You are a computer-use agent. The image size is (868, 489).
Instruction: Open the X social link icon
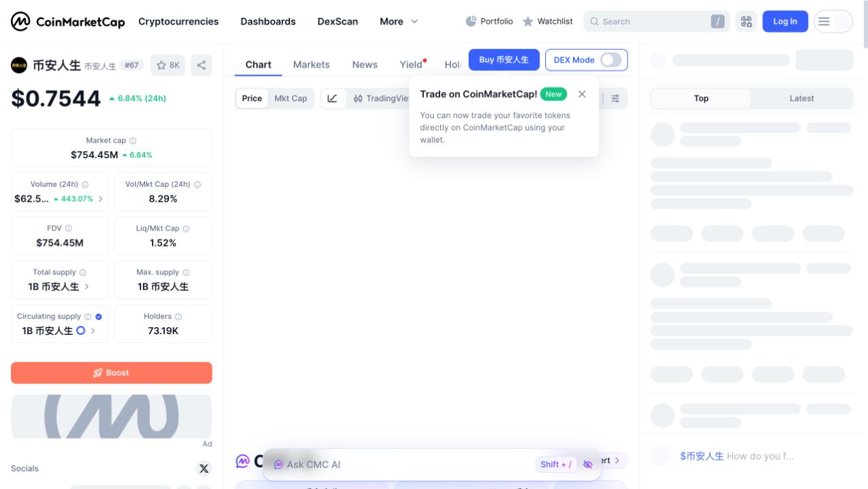pyautogui.click(x=204, y=469)
